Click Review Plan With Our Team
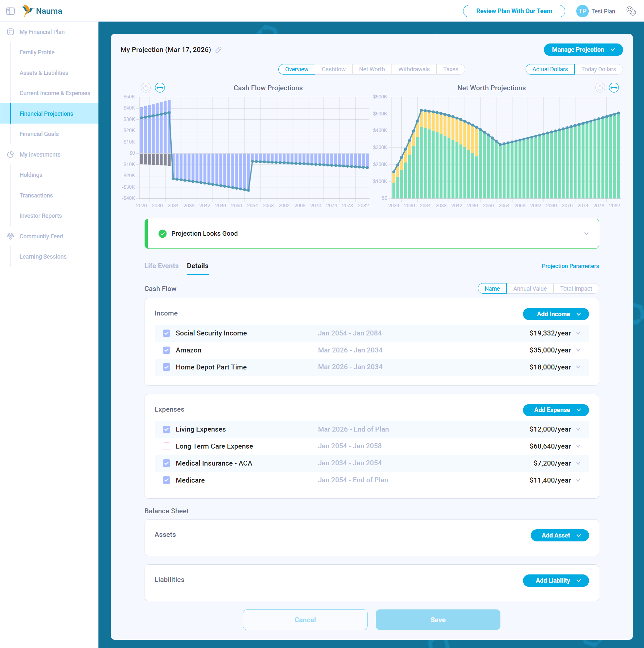The height and width of the screenshot is (648, 644). 513,11
